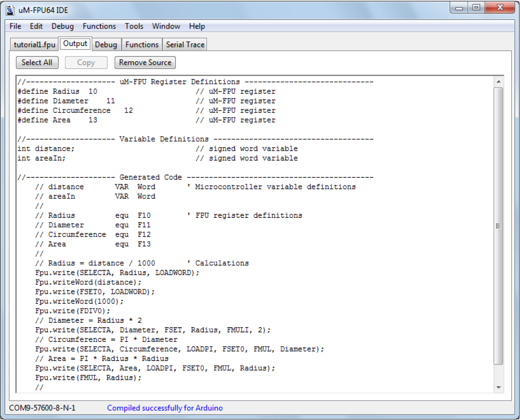Click the COM9-57600-8-N-1 status text
The width and height of the screenshot is (520, 420).
tap(42, 408)
